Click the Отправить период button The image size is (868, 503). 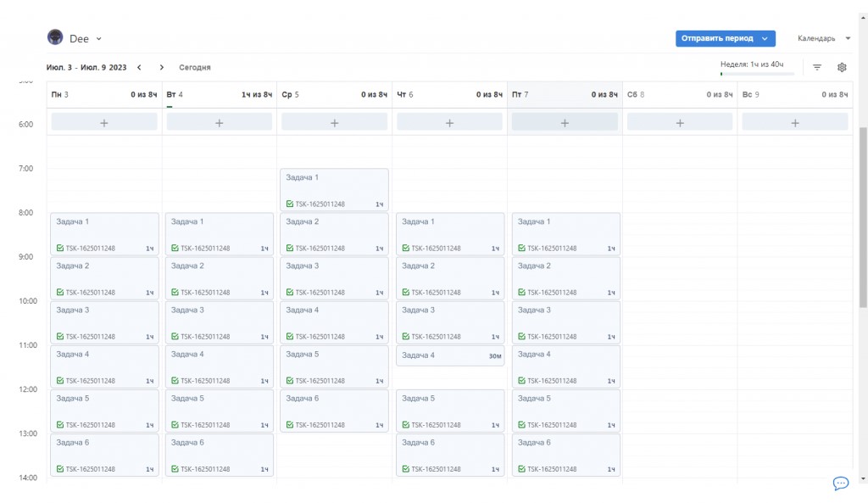717,38
